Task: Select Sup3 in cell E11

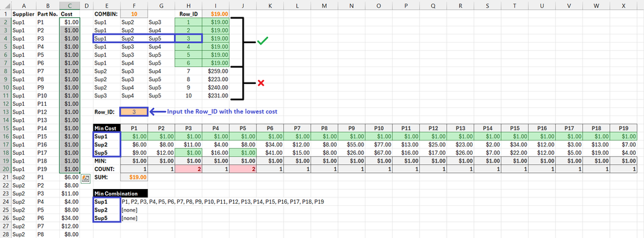Action: point(107,95)
